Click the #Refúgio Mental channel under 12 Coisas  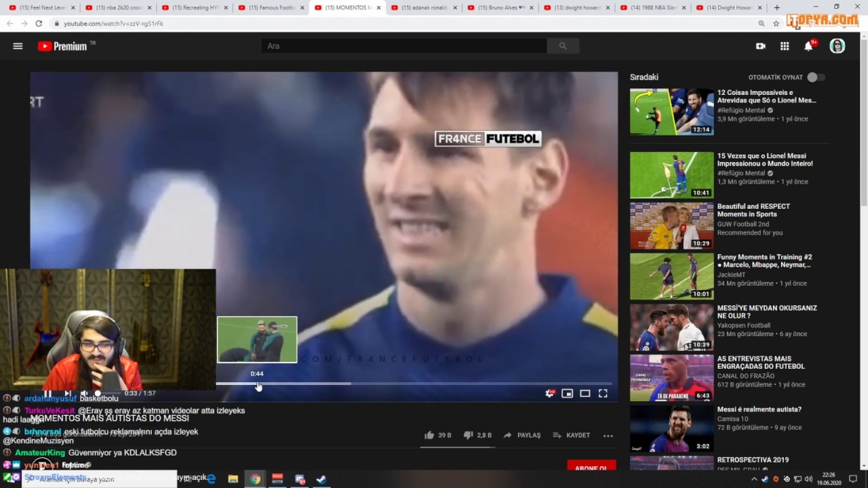pyautogui.click(x=741, y=110)
